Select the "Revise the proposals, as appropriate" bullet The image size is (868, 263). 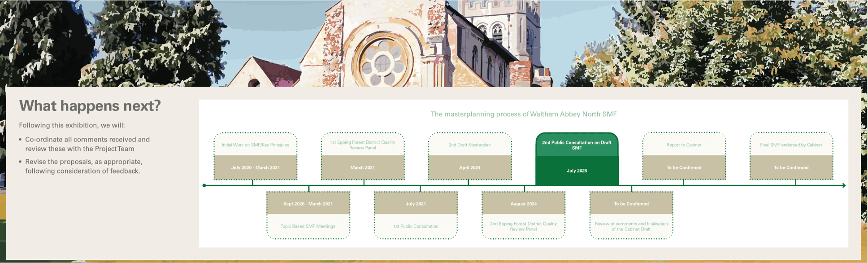[x=84, y=166]
